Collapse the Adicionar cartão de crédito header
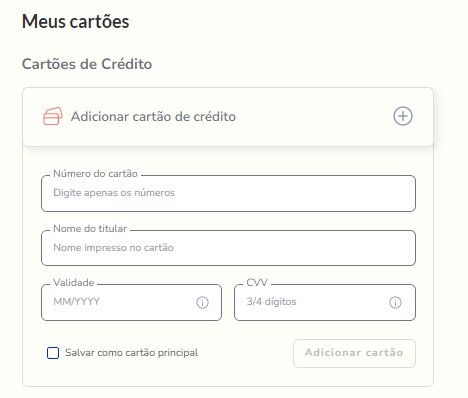The width and height of the screenshot is (468, 398). point(228,117)
